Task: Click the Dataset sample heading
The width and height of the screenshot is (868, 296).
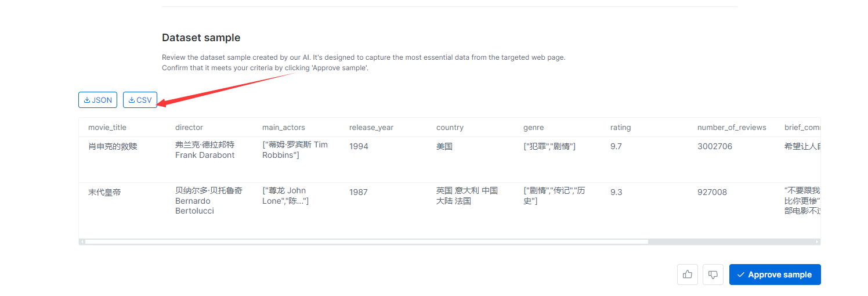Action: click(x=201, y=38)
